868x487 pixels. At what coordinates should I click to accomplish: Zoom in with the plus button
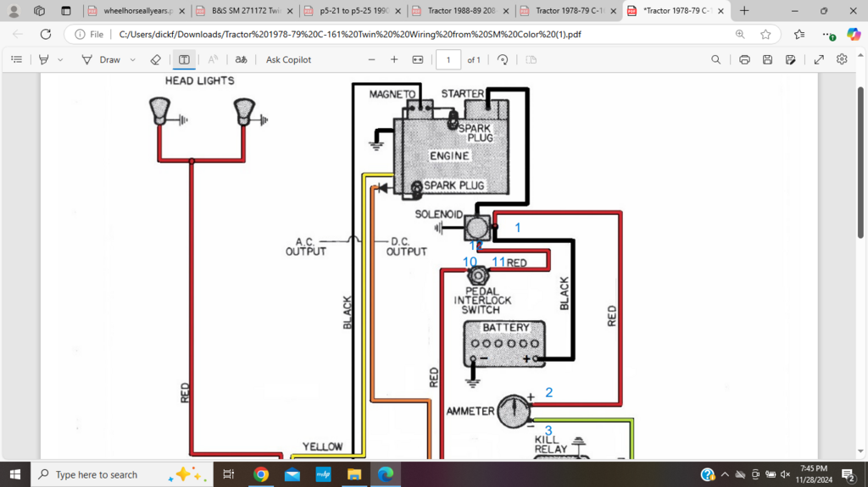click(394, 60)
